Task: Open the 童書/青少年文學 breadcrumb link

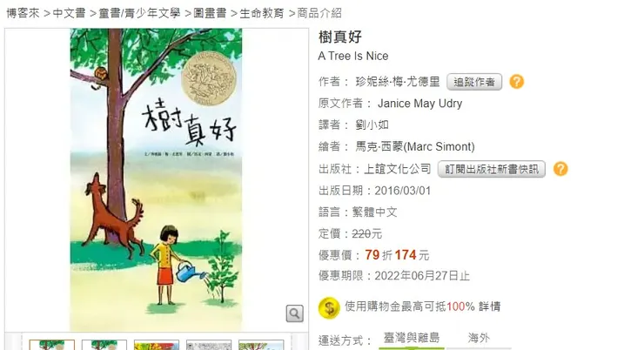Action: coord(139,13)
